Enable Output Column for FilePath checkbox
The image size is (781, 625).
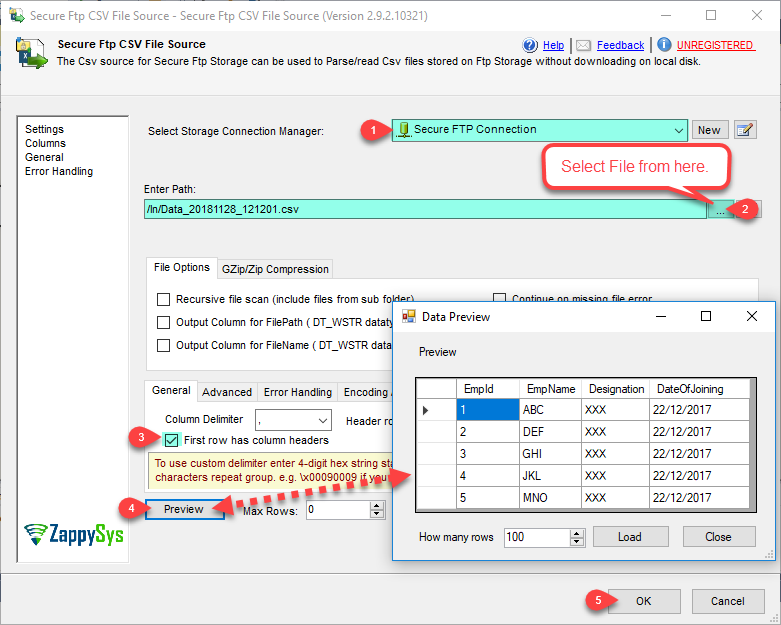click(163, 322)
